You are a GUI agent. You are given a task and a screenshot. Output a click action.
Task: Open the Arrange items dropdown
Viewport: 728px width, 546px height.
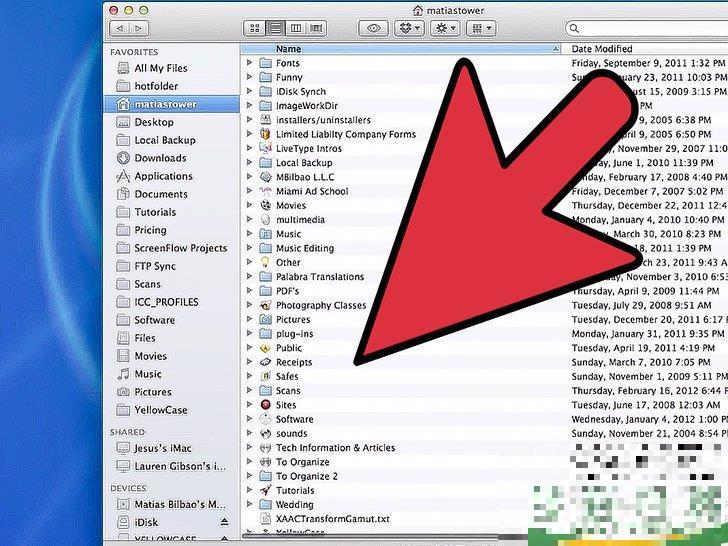point(483,29)
